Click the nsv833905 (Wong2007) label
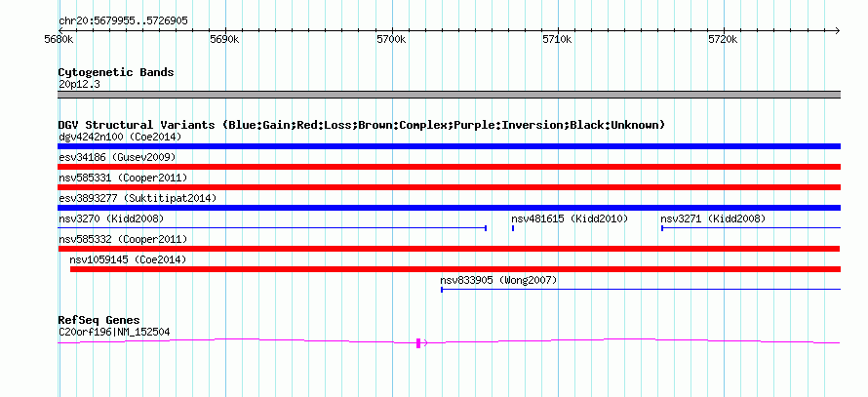 pos(498,280)
